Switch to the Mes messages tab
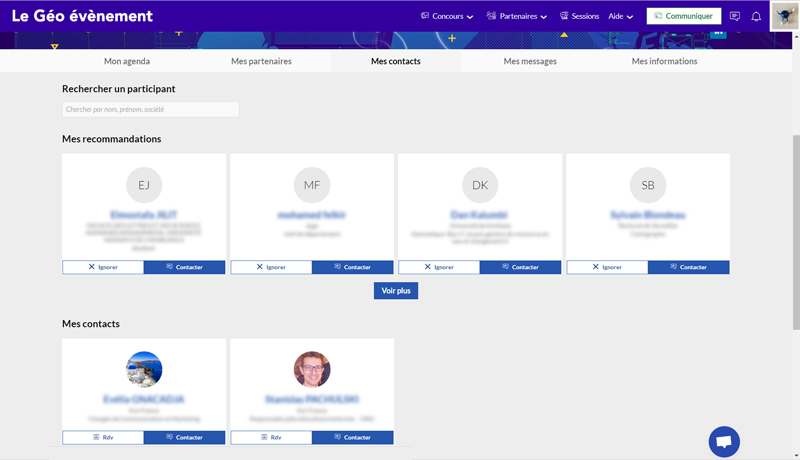 point(530,61)
